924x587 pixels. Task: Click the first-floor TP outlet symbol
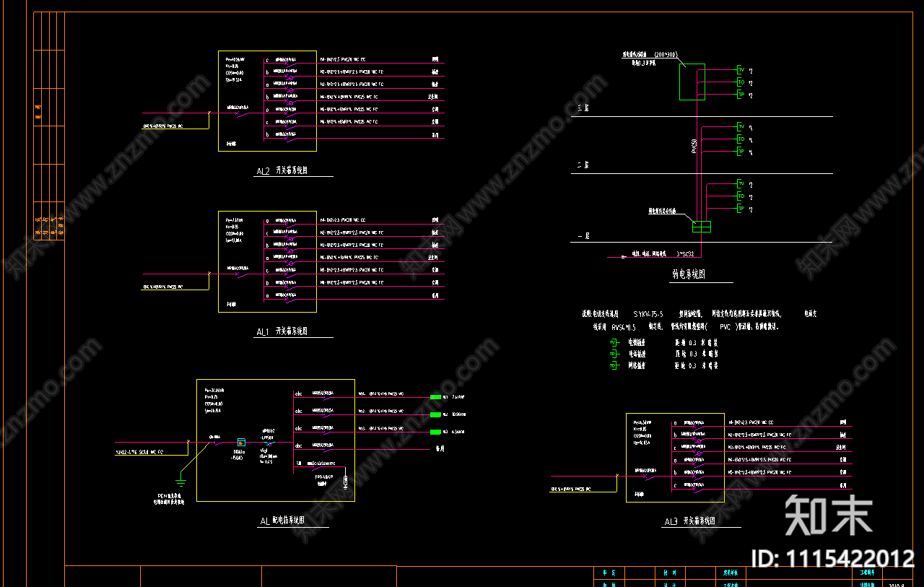click(x=740, y=208)
